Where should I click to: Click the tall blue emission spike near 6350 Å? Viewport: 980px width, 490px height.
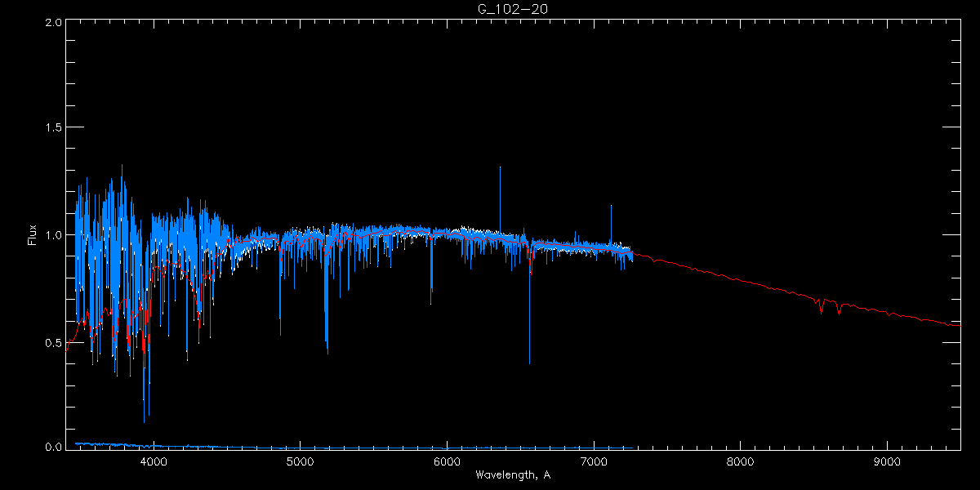click(500, 200)
